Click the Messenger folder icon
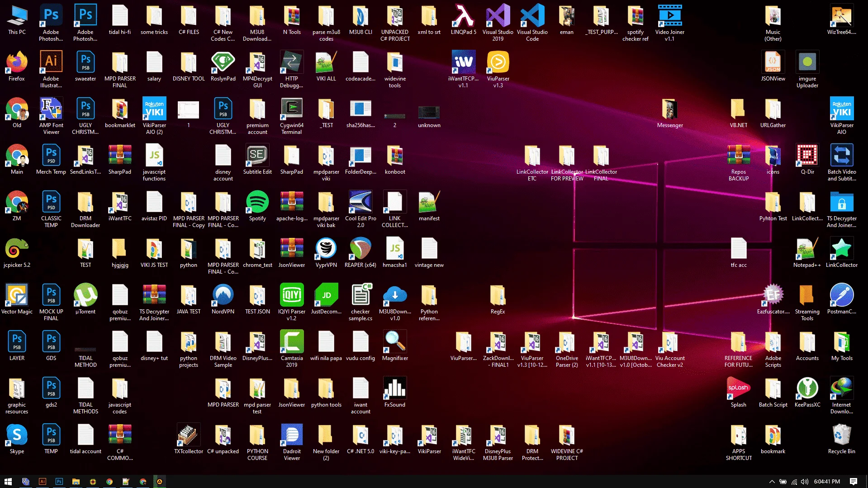 pyautogui.click(x=670, y=113)
